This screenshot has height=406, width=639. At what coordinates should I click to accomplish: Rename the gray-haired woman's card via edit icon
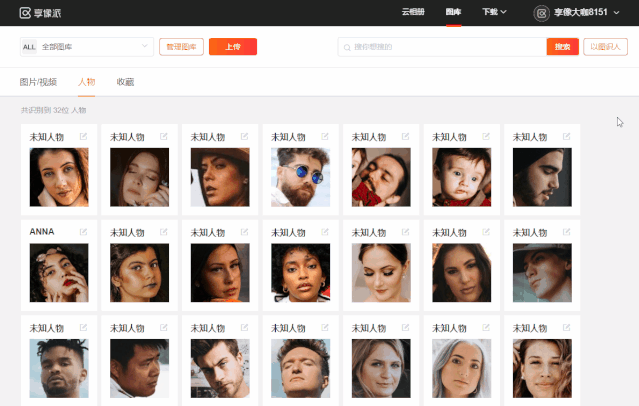(486, 328)
